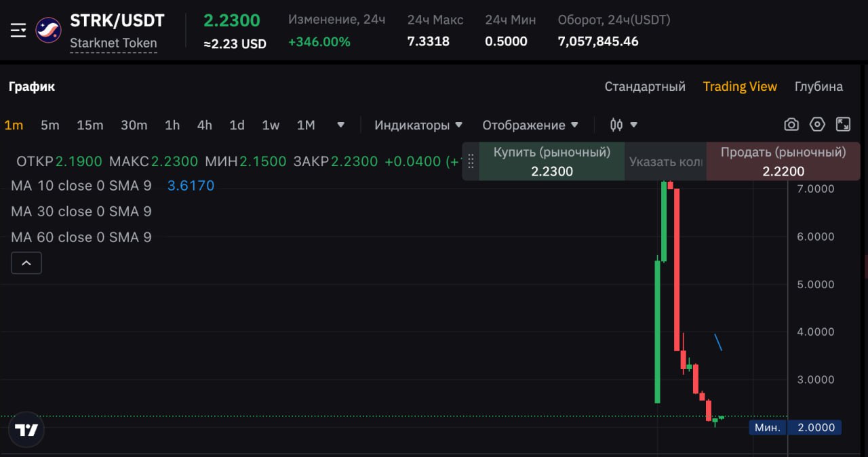
Task: Switch to the Стандартный chart tab
Action: (644, 87)
